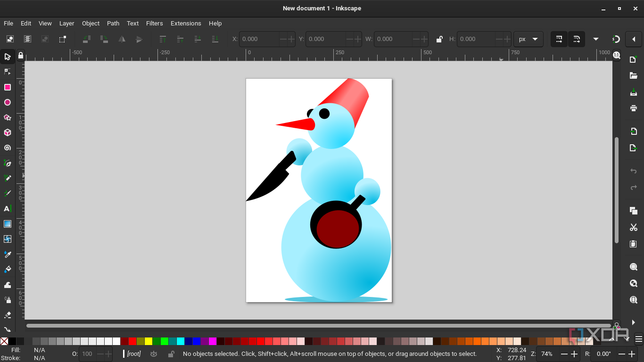Viewport: 644px width, 362px height.
Task: Pick the Star and polygon tool
Action: (8, 117)
